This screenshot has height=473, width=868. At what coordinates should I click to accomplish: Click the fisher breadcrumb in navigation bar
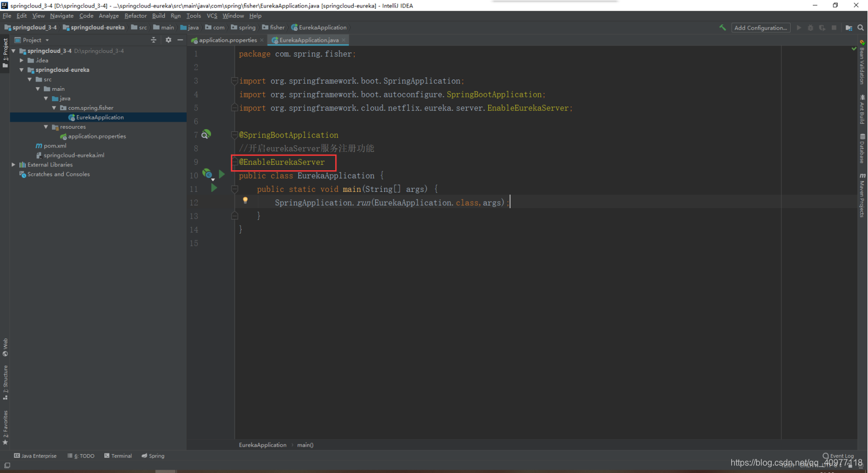[x=273, y=28]
